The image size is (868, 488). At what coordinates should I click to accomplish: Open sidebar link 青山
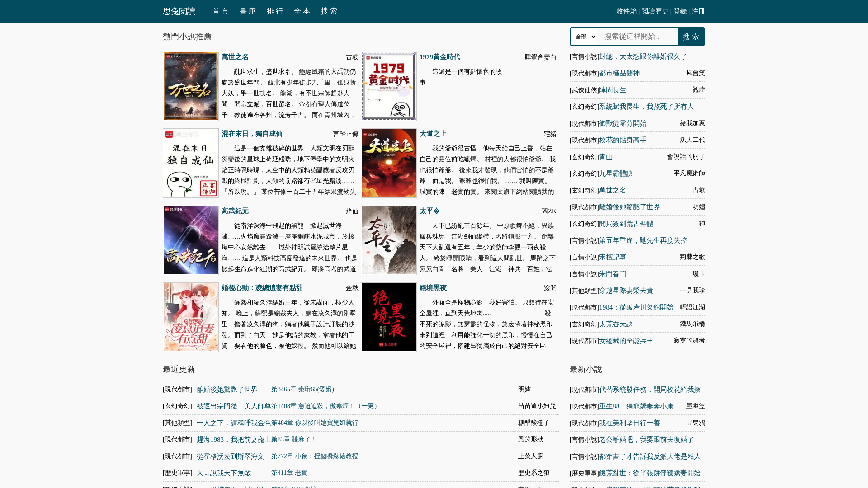(606, 157)
